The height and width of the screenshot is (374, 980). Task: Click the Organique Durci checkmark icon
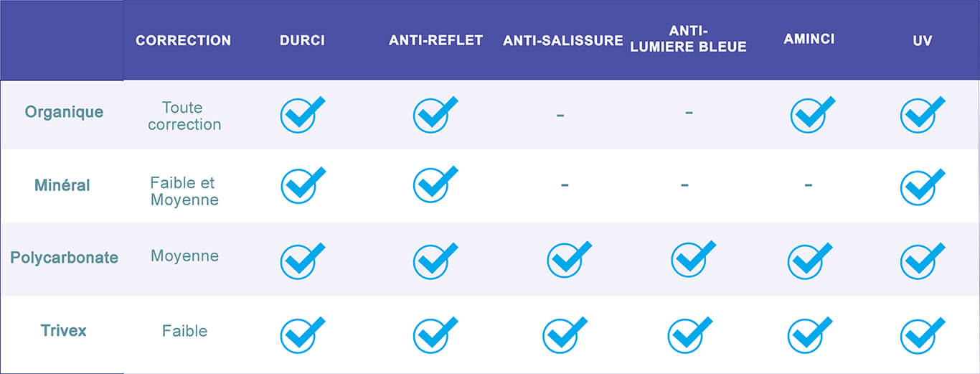[x=302, y=115]
